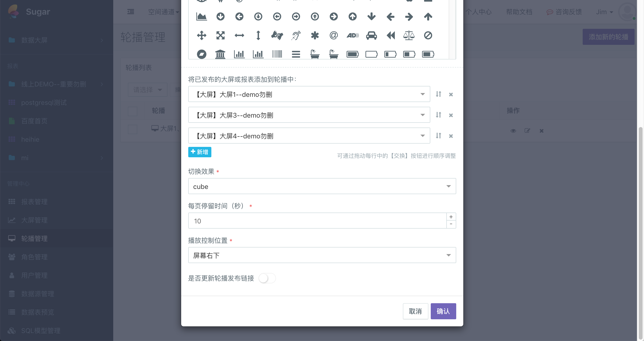Click the sidebar collapse hamburger icon

pos(130,12)
